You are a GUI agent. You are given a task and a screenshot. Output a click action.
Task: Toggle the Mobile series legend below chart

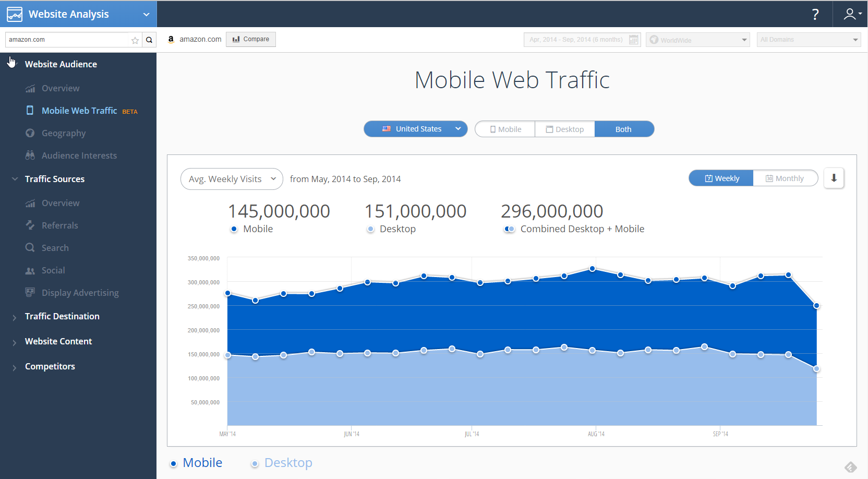(x=197, y=463)
